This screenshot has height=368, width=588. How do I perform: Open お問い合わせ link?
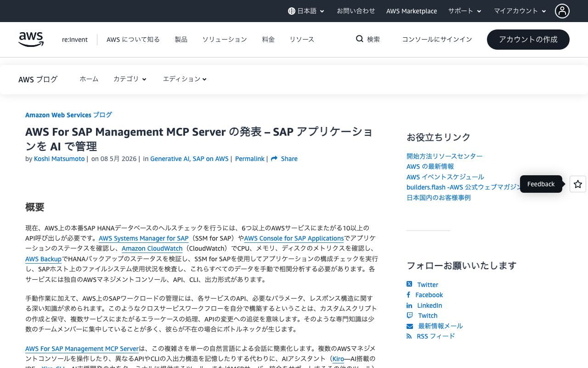356,11
